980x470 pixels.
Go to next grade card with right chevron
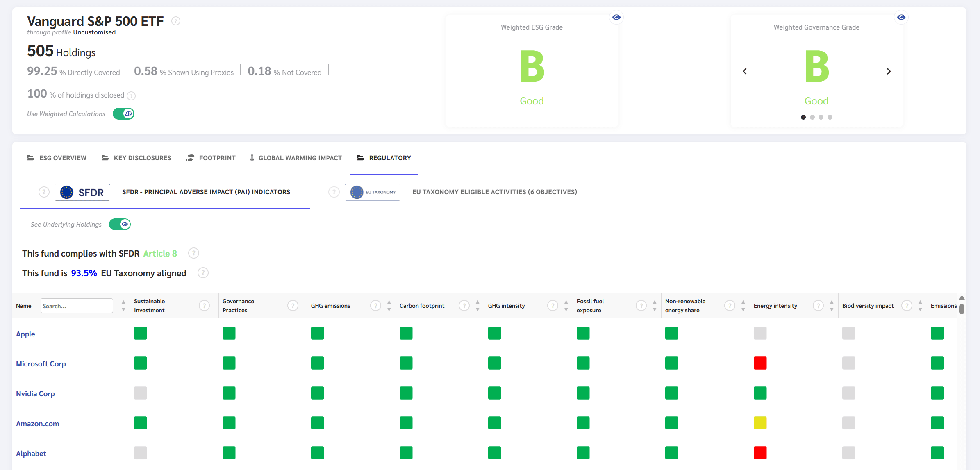pos(889,71)
